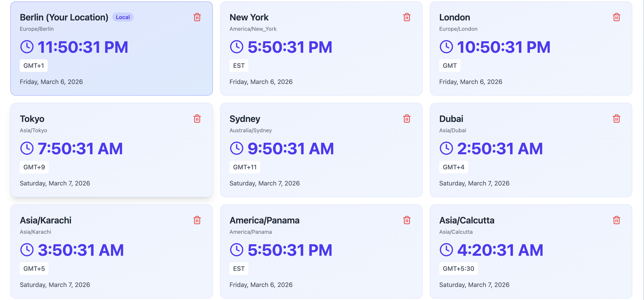Click the clock icon beside Berlin's time
644x300 pixels.
point(27,46)
